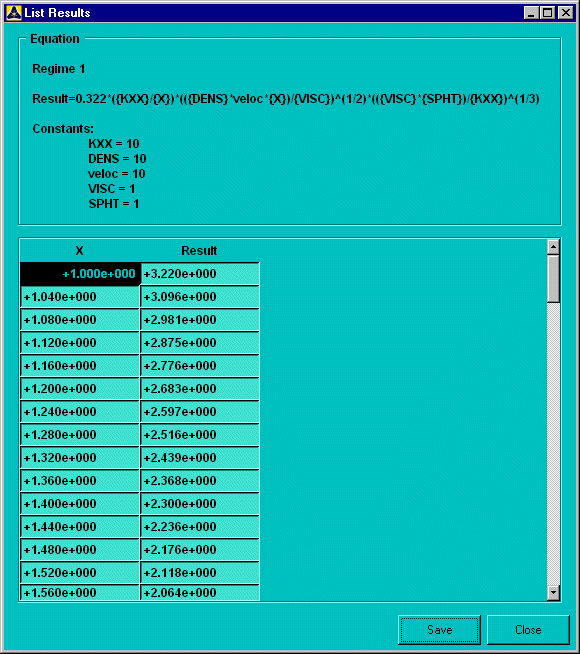580x654 pixels.
Task: Minimize the List Results window
Action: 531,13
